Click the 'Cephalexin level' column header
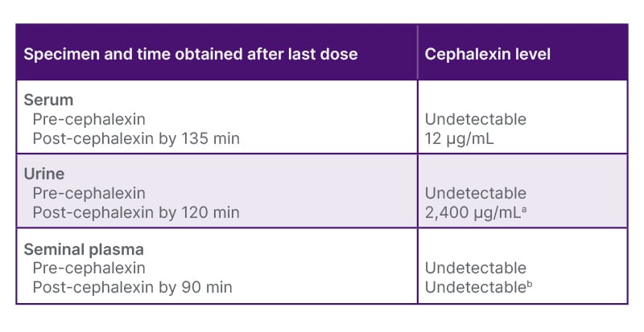Screen dimensions: 644x332 point(488,54)
